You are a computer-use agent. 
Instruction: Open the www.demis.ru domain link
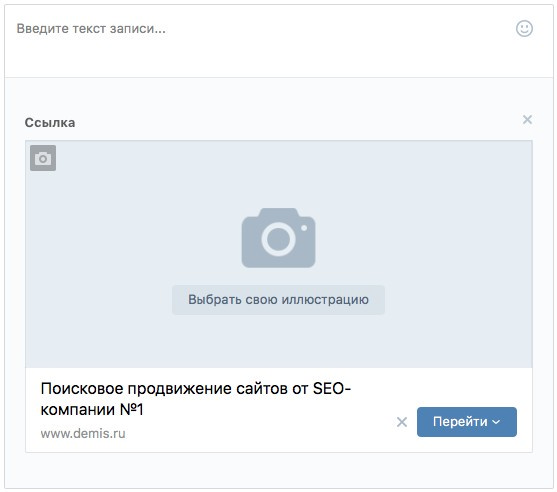point(83,434)
